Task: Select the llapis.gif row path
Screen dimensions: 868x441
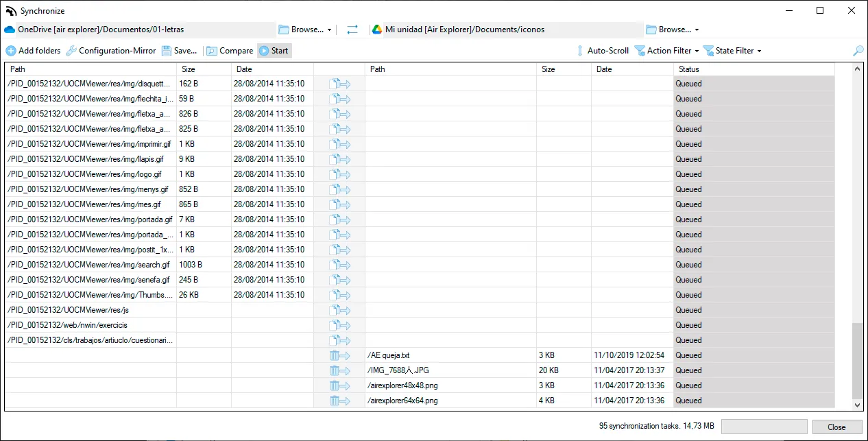Action: (x=86, y=159)
